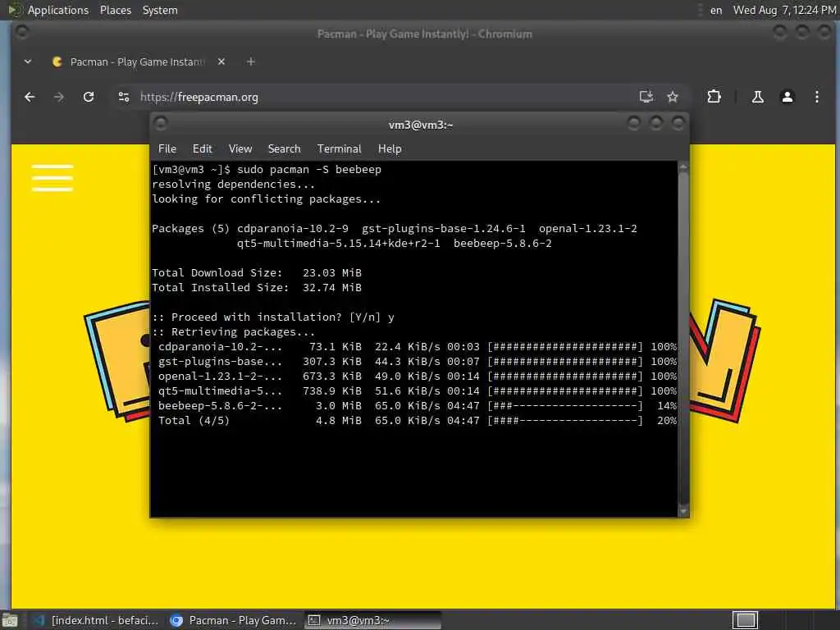Click show desktop icon in bottom panel
Screen dimensions: 840x630
[10, 621]
